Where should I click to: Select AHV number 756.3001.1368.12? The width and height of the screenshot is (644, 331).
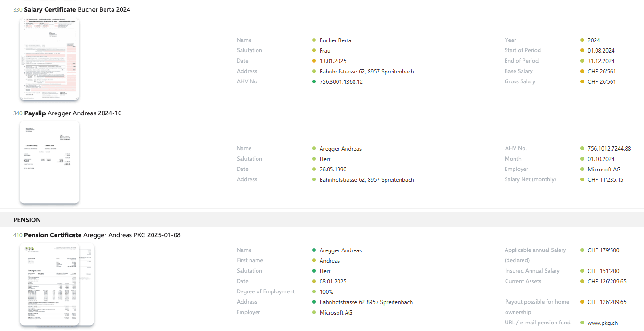(341, 81)
